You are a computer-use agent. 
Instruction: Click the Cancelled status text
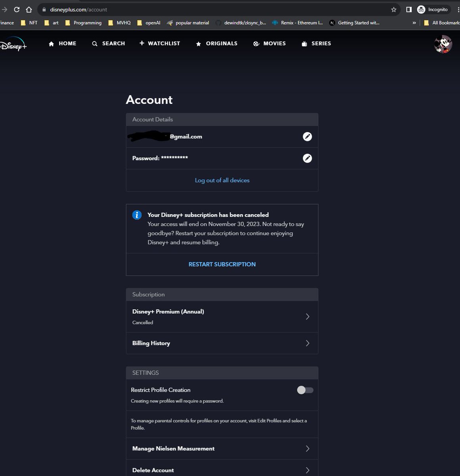coord(143,322)
